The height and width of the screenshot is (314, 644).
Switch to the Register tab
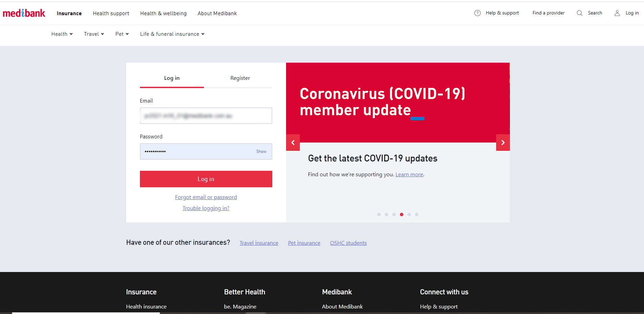coord(240,78)
